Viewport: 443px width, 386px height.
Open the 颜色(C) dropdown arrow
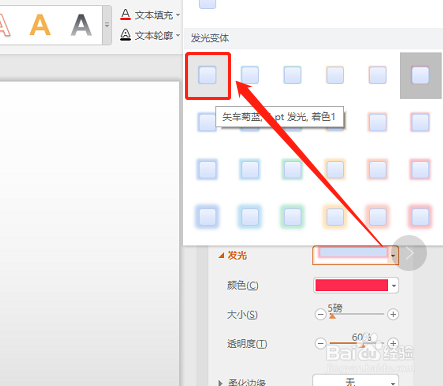click(x=394, y=286)
